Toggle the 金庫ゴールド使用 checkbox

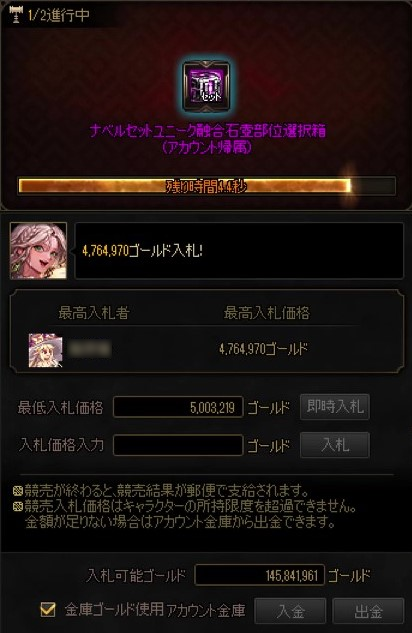pos(48,609)
